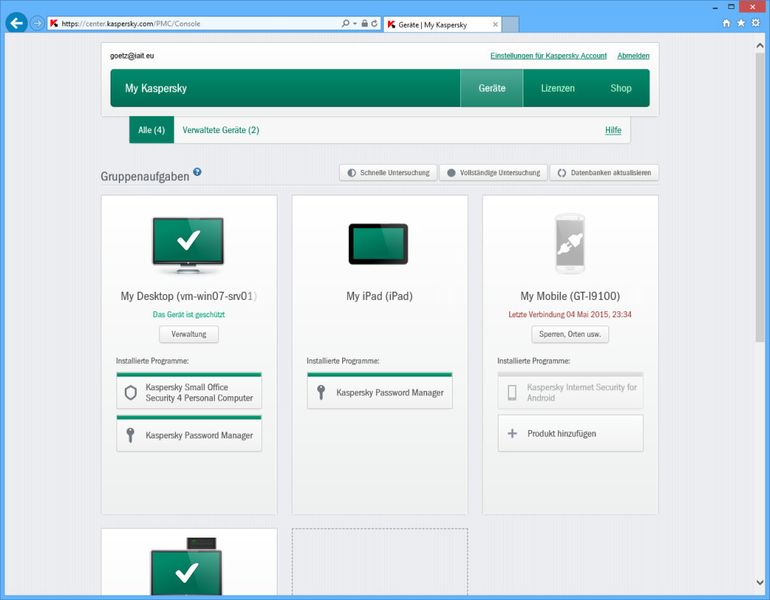Select the Geräte | My Kaspersky tab

(441, 24)
